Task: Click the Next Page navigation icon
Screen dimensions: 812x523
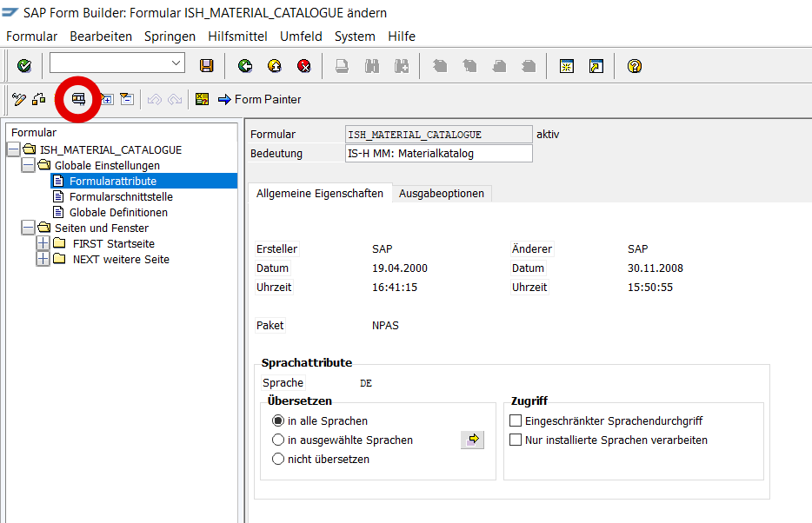Action: point(499,66)
